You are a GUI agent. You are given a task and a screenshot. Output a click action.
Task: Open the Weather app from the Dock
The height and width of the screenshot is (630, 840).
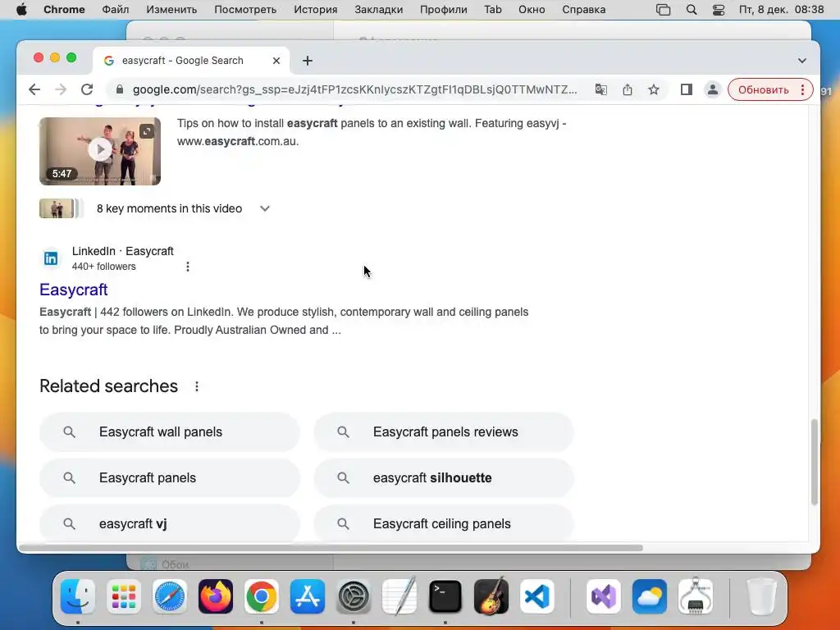point(650,596)
